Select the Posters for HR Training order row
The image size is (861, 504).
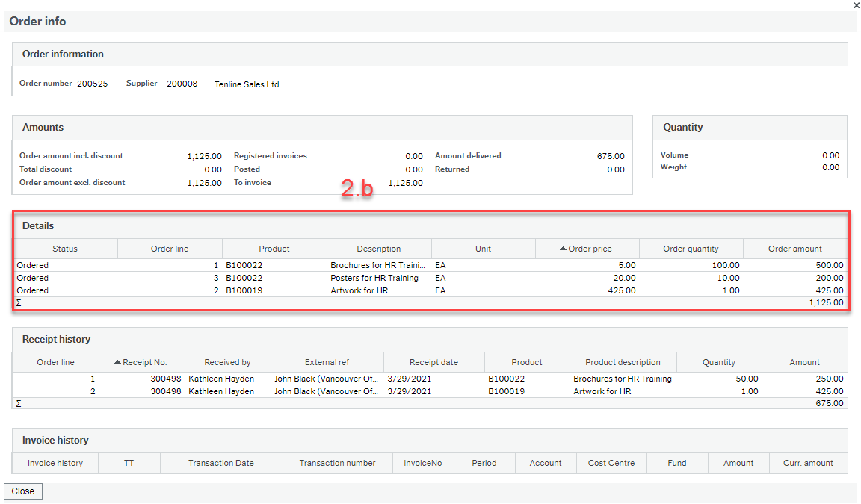click(x=374, y=278)
